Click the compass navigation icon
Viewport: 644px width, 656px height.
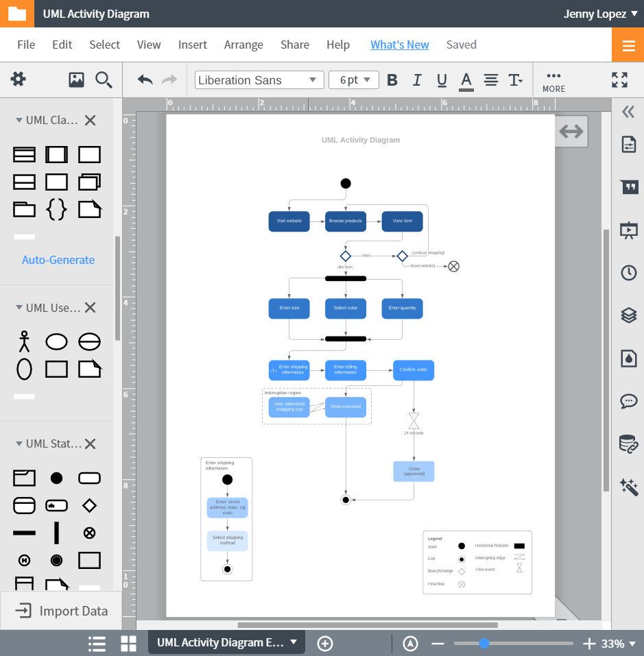click(x=411, y=644)
